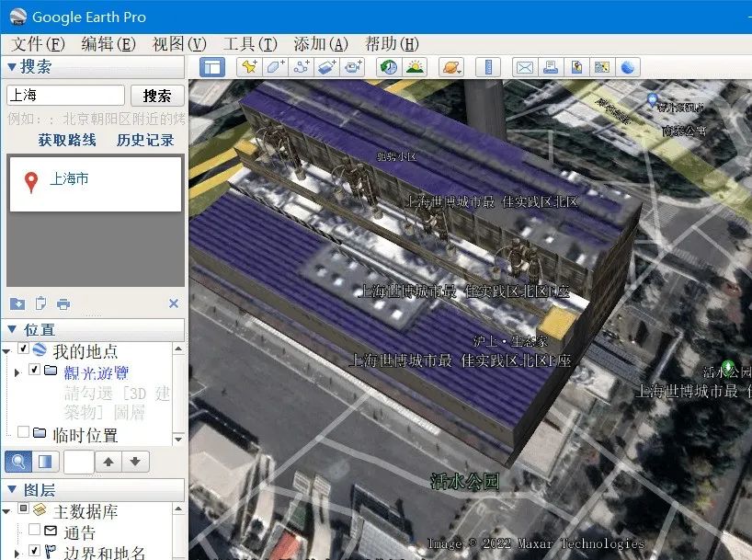Toggle sunlight with the sun icon

pos(415,67)
